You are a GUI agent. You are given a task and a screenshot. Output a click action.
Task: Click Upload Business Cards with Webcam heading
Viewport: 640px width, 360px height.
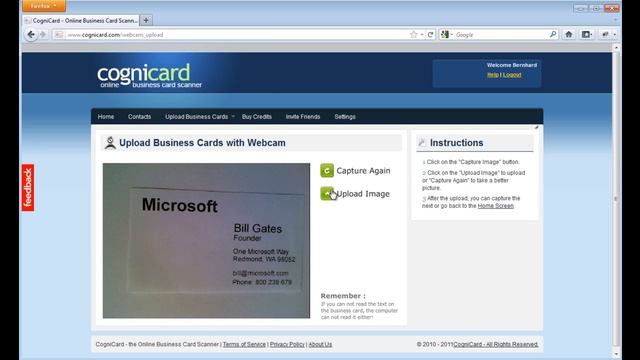click(x=202, y=143)
